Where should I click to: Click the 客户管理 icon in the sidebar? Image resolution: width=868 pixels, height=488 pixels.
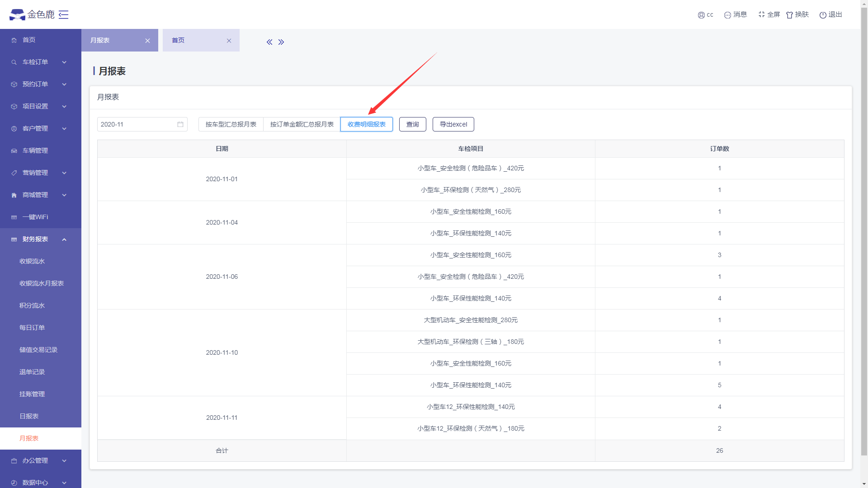point(14,129)
